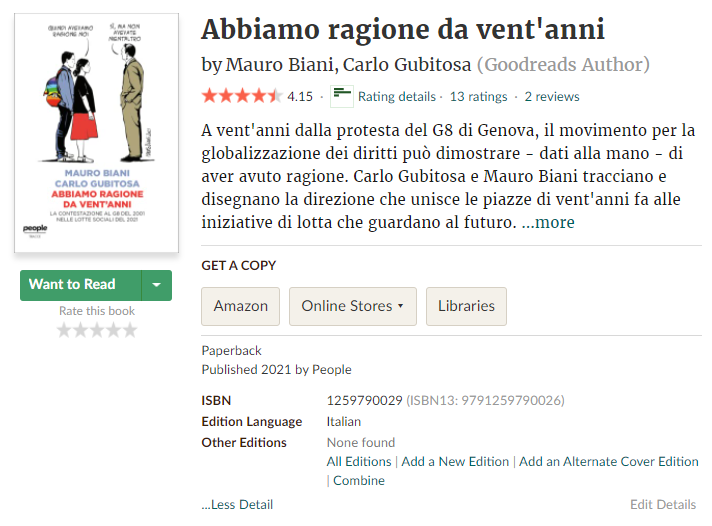View the 13 ratings link

pos(478,97)
